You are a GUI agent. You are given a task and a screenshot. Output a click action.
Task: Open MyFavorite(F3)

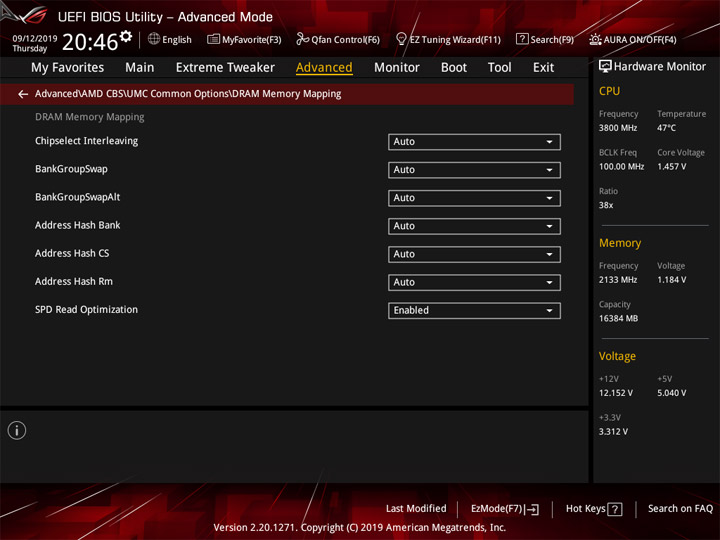coord(244,39)
